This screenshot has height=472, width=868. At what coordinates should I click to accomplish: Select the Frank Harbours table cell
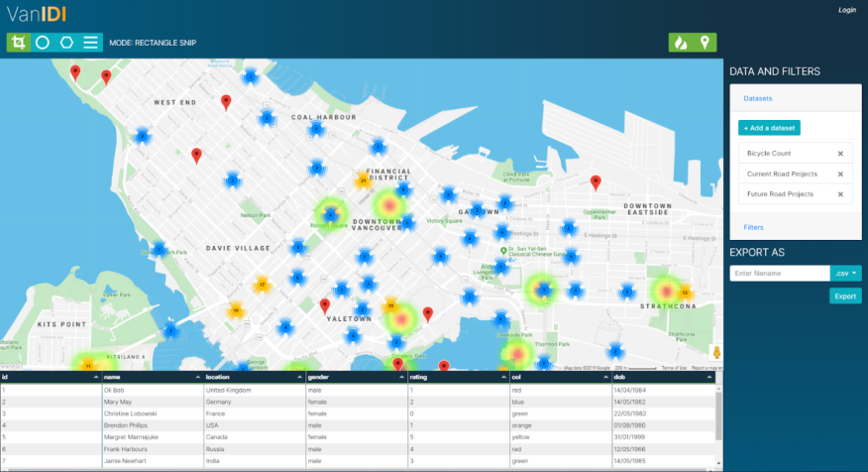[x=153, y=449]
